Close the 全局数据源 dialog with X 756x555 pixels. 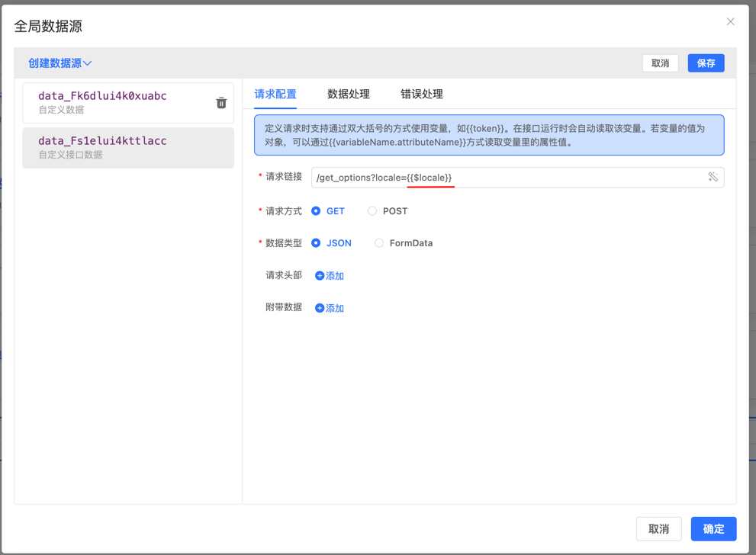click(x=730, y=22)
